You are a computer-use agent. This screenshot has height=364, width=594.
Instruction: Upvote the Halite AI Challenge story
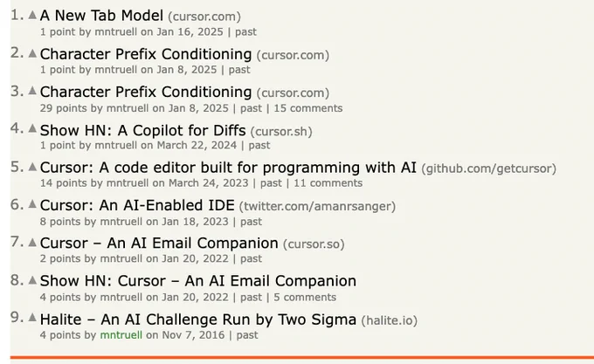click(32, 318)
